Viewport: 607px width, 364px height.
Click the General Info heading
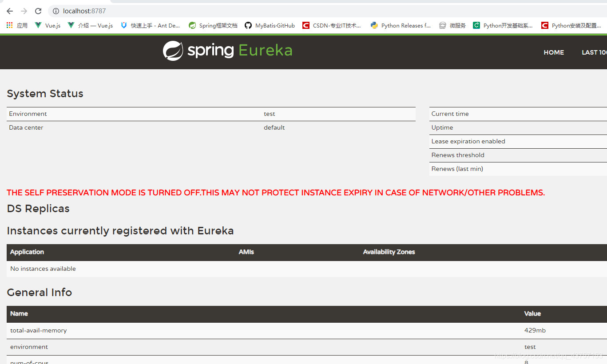(39, 293)
